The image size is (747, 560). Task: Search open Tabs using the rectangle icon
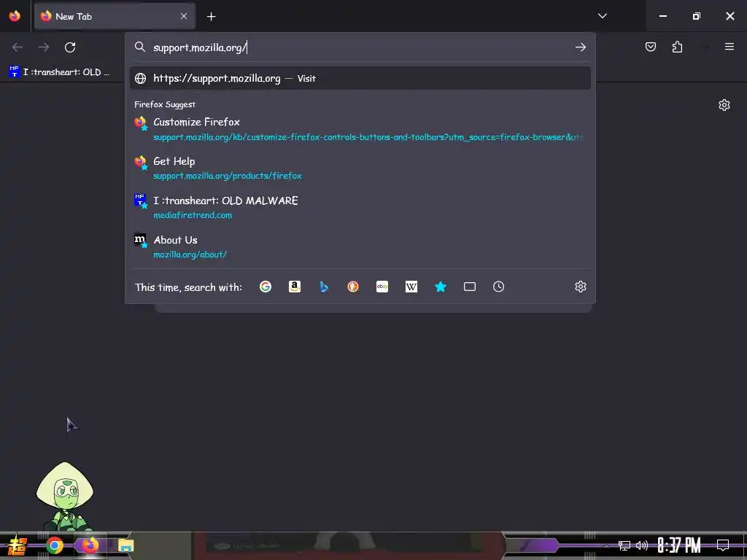pyautogui.click(x=470, y=287)
